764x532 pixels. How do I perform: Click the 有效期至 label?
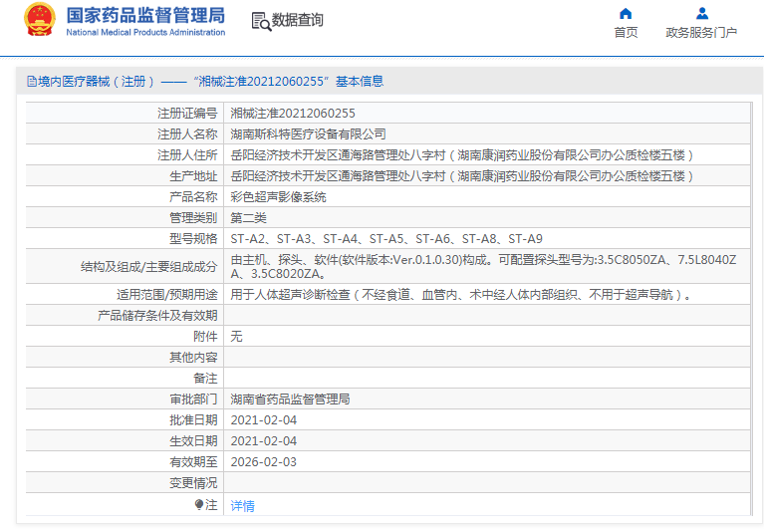pos(193,462)
